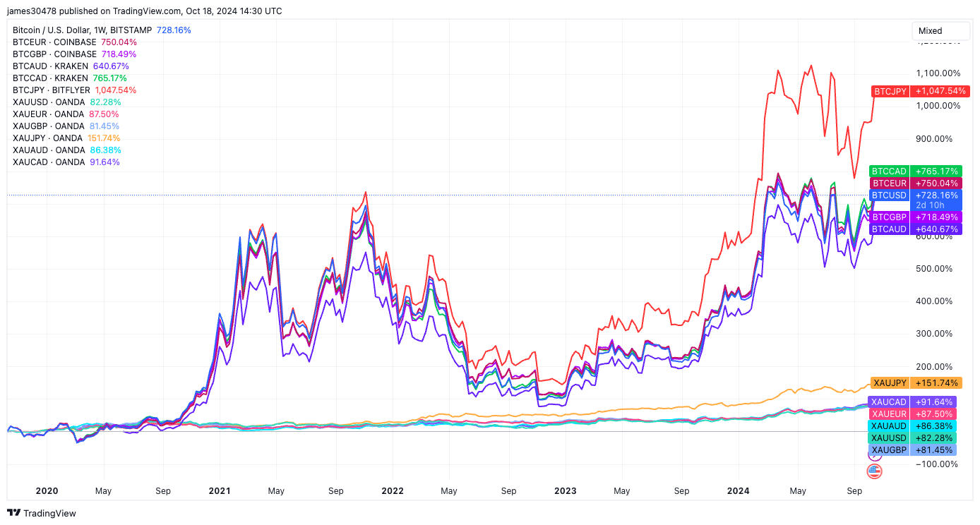Viewport: 980px width, 525px height.
Task: Click the 1,100.00% price axis tick
Action: click(x=938, y=73)
